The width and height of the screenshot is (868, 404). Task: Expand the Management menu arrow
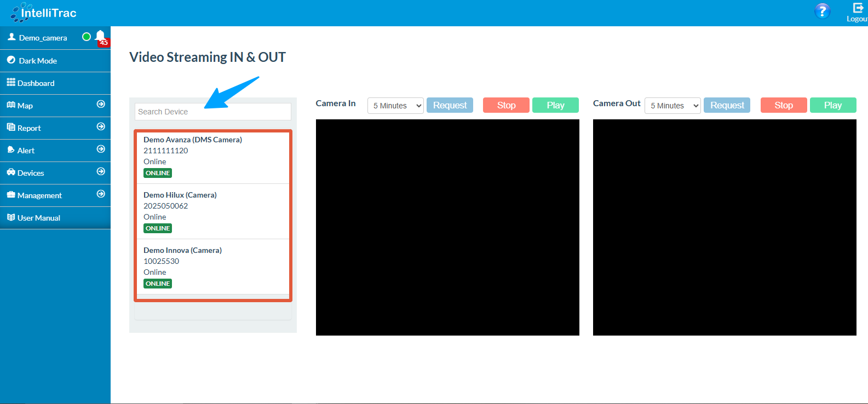point(101,194)
